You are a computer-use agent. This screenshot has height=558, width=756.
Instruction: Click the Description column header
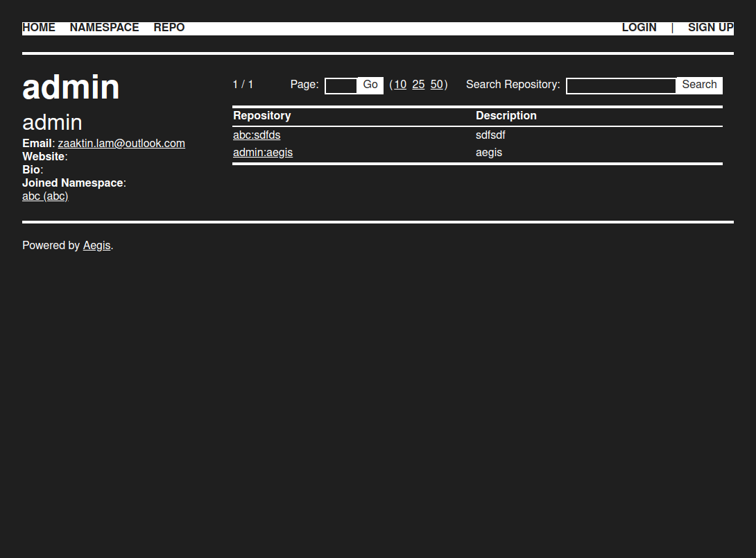click(x=506, y=116)
